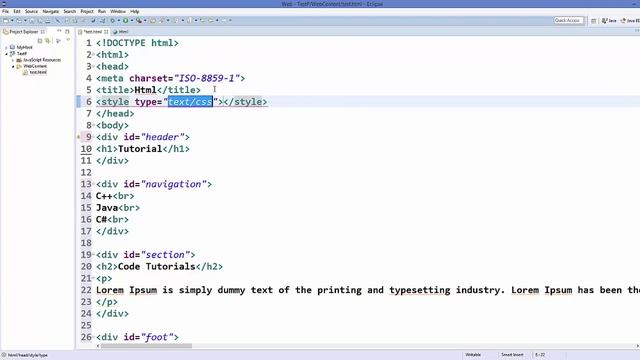Fold the section div on line 19
Image resolution: width=640 pixels, height=360 pixels.
(94, 255)
